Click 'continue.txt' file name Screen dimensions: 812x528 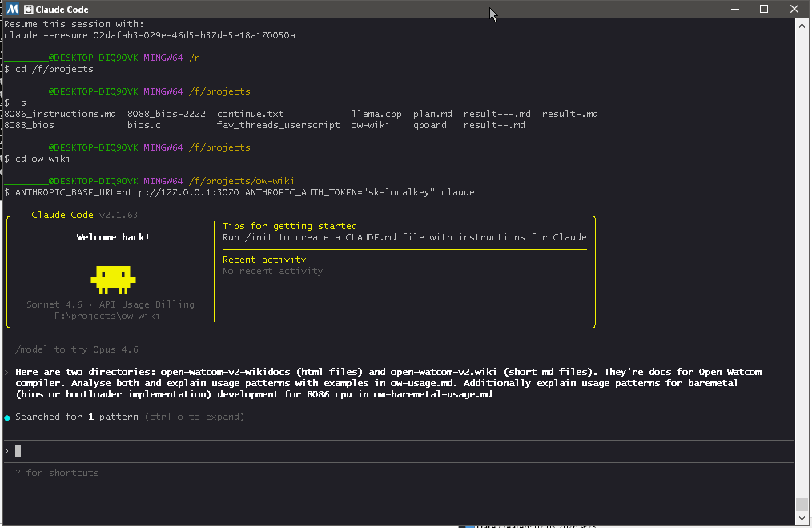250,114
